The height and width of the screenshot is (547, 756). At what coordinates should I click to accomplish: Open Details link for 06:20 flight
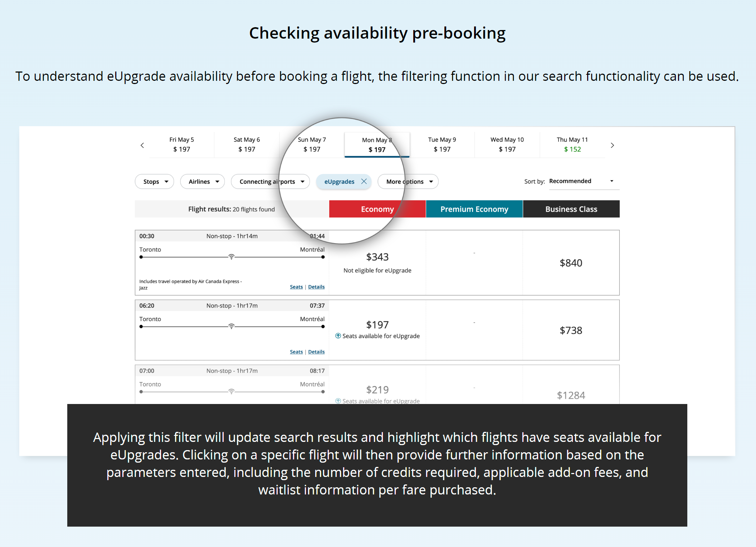coord(316,352)
